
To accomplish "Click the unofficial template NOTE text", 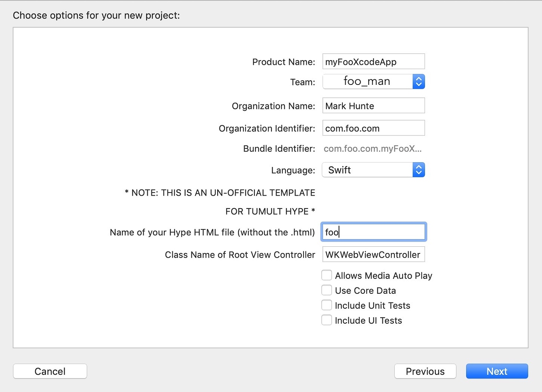I will [x=220, y=193].
